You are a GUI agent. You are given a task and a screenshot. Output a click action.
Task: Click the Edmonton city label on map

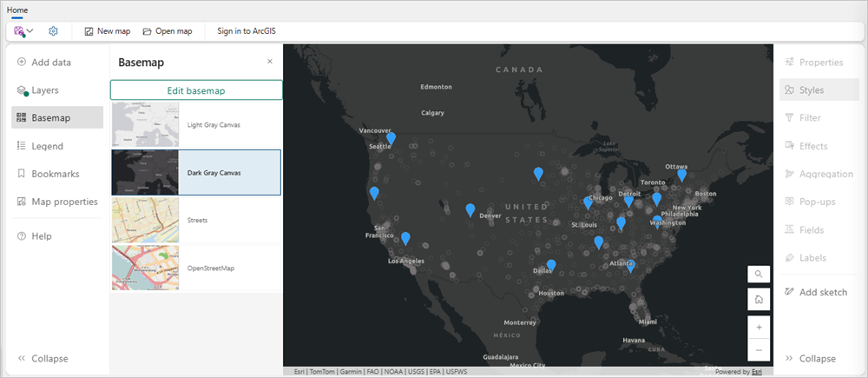click(437, 87)
